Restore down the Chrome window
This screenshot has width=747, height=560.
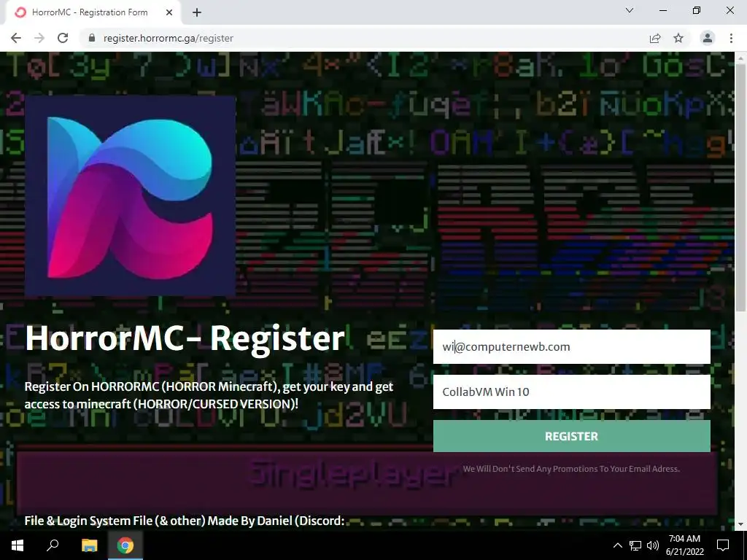click(x=697, y=10)
